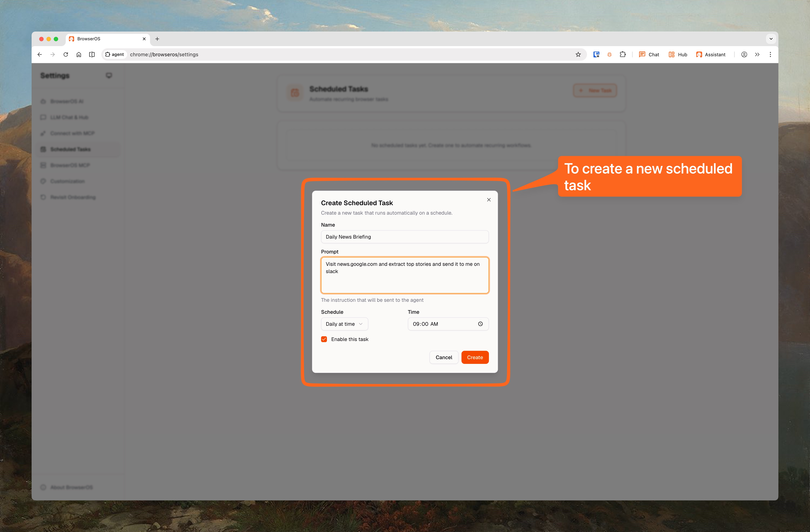The height and width of the screenshot is (532, 810).
Task: Open the extensions puzzle icon
Action: (x=622, y=54)
